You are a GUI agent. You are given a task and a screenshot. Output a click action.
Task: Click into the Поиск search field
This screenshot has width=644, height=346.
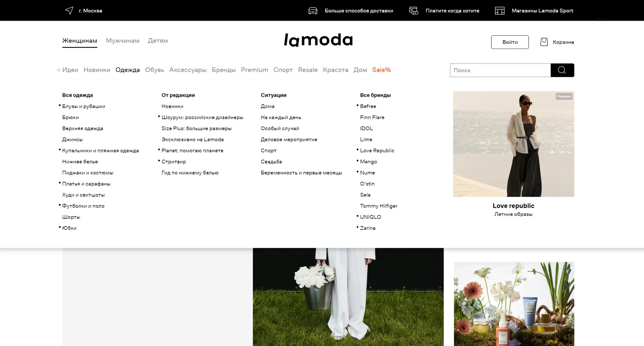[x=500, y=70]
